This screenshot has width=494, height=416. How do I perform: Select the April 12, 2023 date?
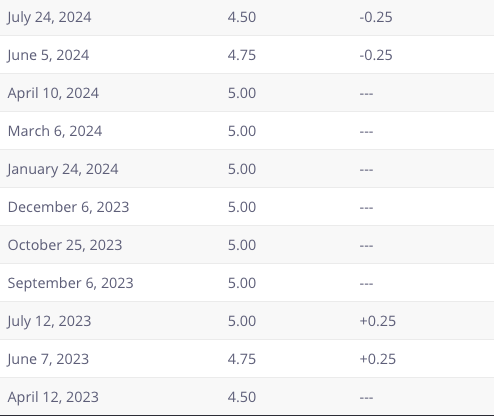[53, 397]
